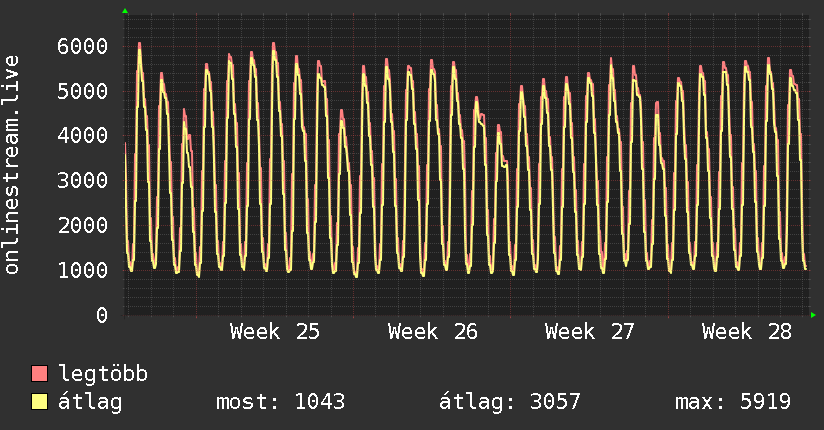Click the pink legtöbb legend swatch
The height and width of the screenshot is (430, 824).
(x=39, y=374)
